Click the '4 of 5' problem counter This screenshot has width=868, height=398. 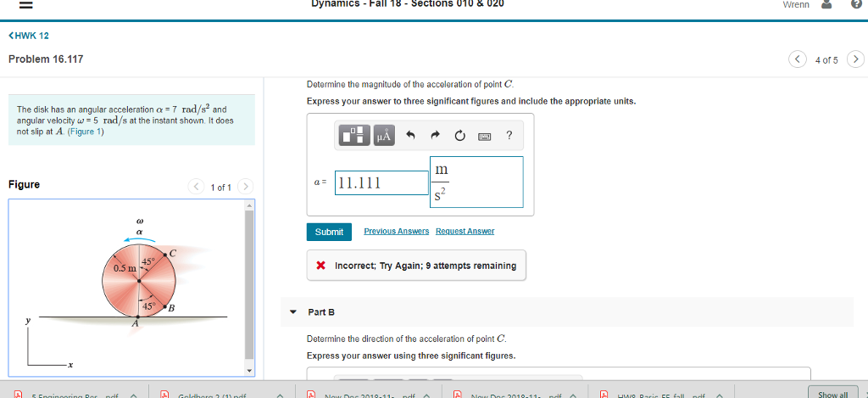click(x=826, y=59)
